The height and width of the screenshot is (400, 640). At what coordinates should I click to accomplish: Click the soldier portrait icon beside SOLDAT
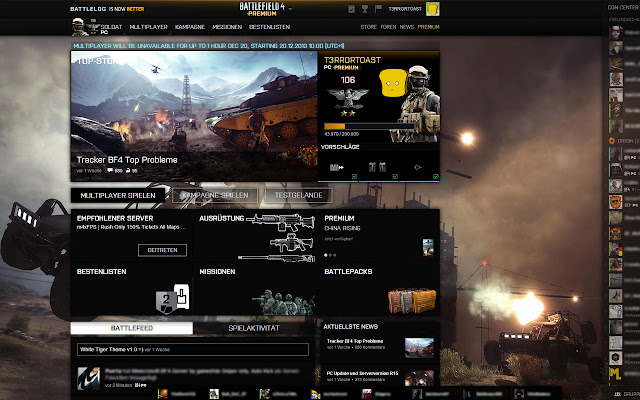click(x=79, y=27)
